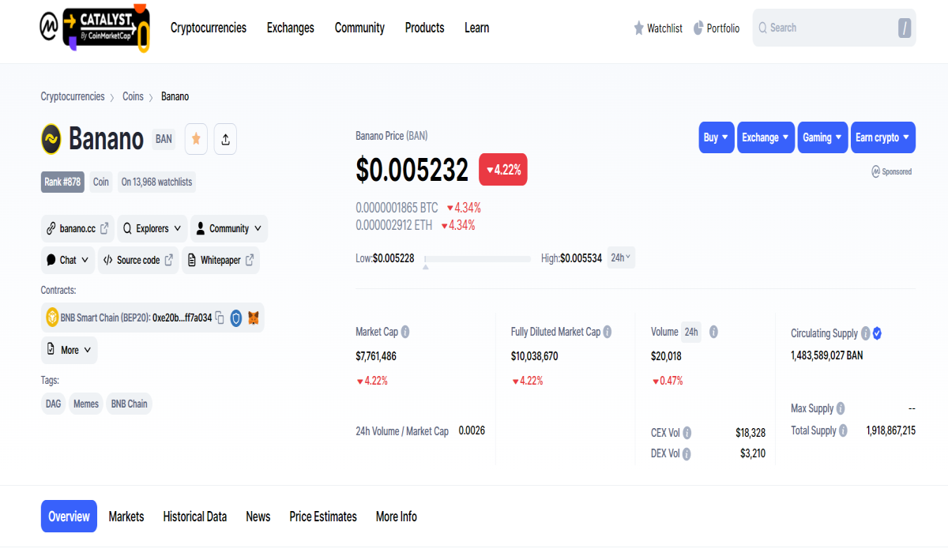Click the MetaMask fox icon
Image resolution: width=948 pixels, height=560 pixels.
click(254, 318)
